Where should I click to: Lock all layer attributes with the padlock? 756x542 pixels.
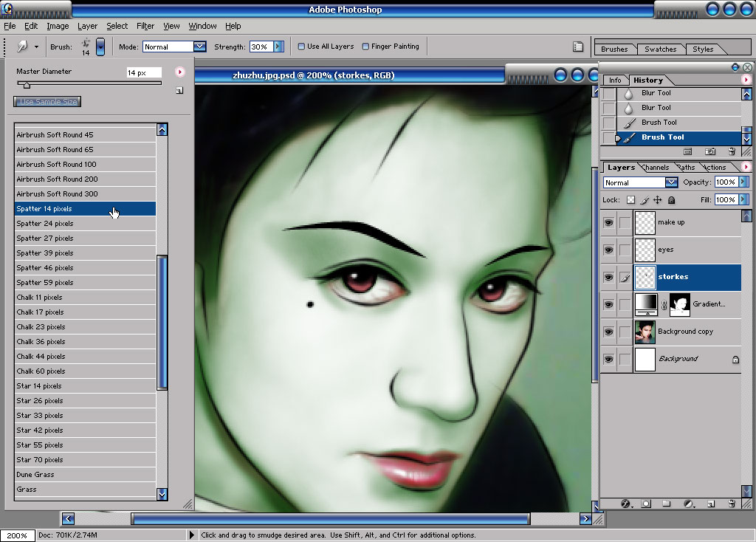671,199
